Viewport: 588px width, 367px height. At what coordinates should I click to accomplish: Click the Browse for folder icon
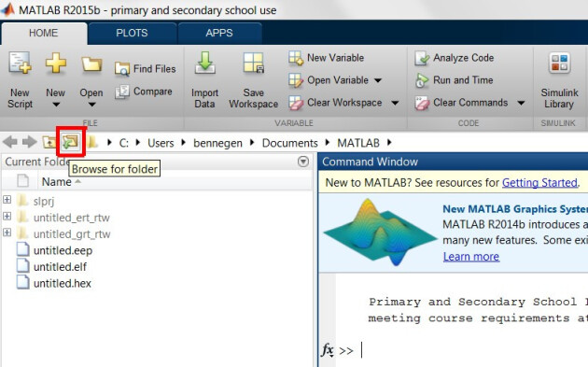[71, 142]
